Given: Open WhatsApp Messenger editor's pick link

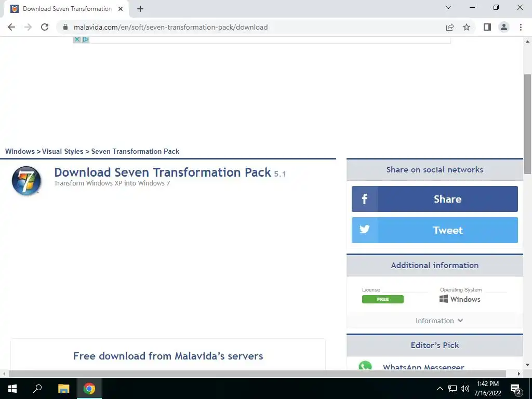Looking at the screenshot, I should (x=423, y=367).
